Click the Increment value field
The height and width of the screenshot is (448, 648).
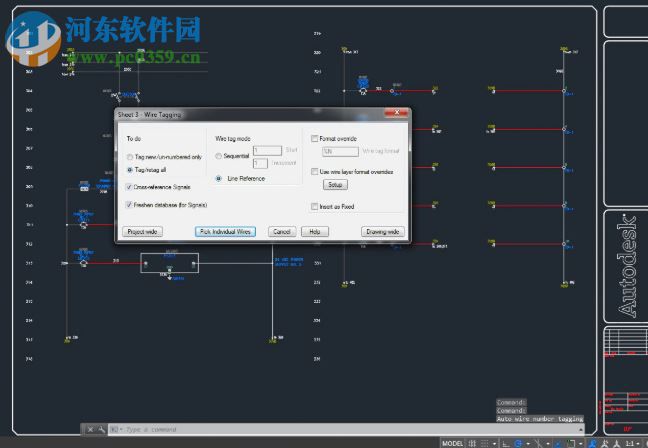[x=260, y=163]
